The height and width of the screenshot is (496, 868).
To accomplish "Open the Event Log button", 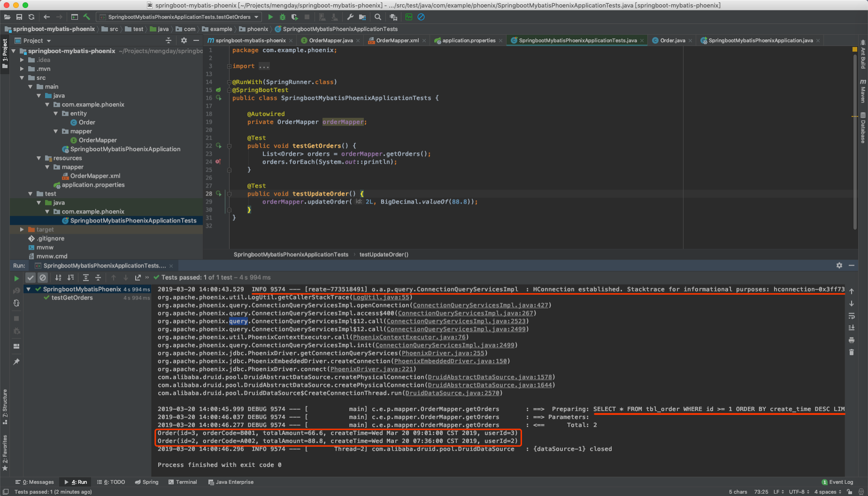I will pyautogui.click(x=837, y=482).
